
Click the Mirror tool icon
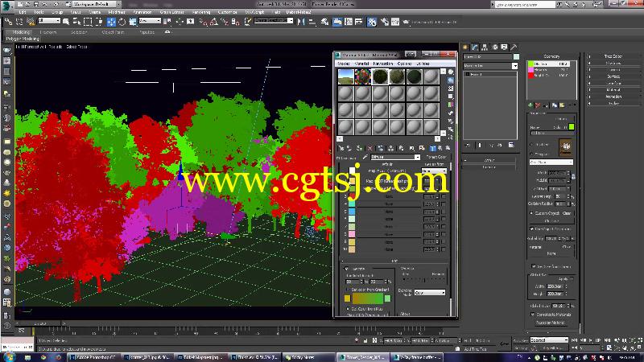tap(301, 22)
